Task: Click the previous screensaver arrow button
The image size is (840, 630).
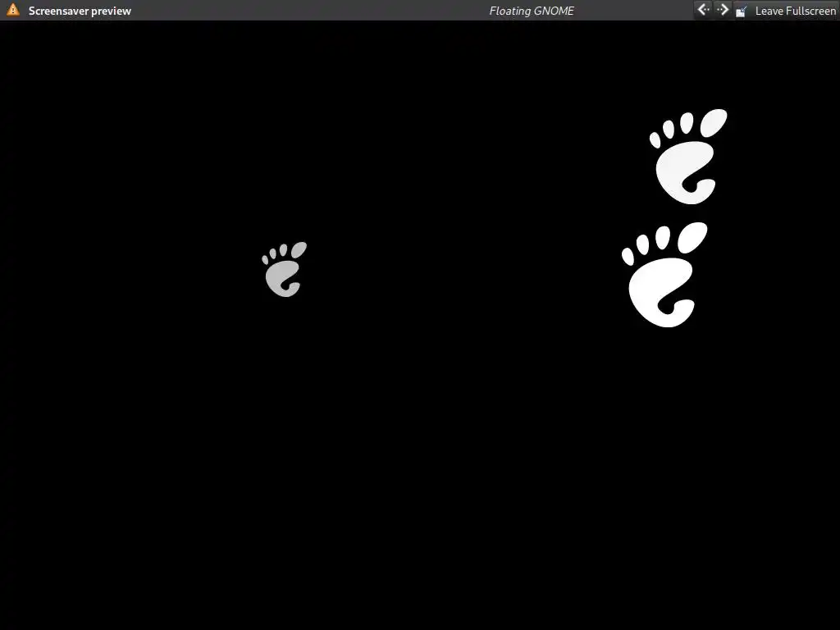Action: click(703, 10)
